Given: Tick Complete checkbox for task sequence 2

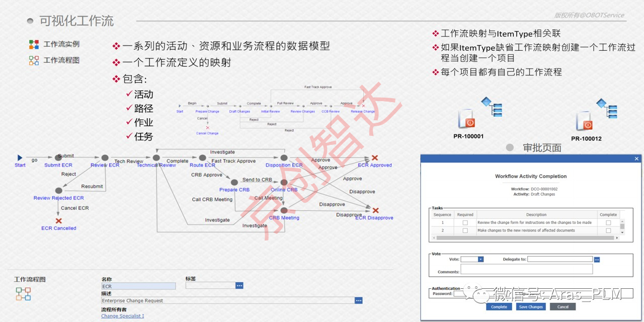Looking at the screenshot, I should 608,230.
